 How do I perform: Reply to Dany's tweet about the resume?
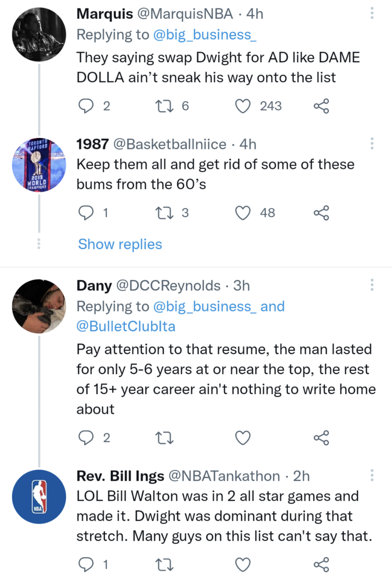pos(86,438)
